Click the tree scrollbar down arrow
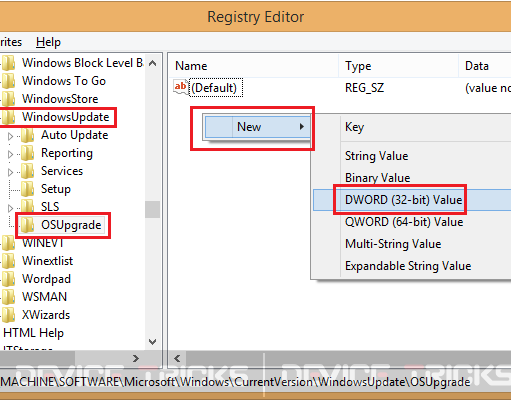Viewport: 511px width, 400px height. [153, 342]
